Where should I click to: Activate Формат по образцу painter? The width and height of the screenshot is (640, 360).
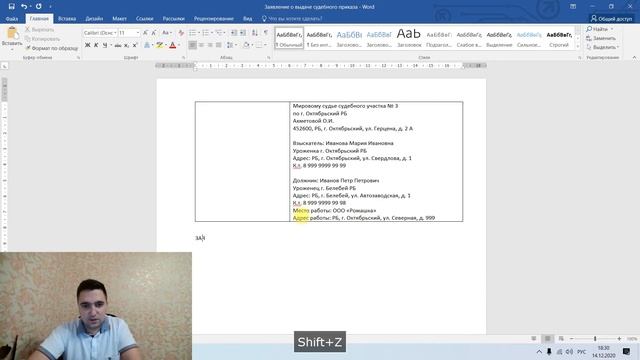click(x=51, y=48)
